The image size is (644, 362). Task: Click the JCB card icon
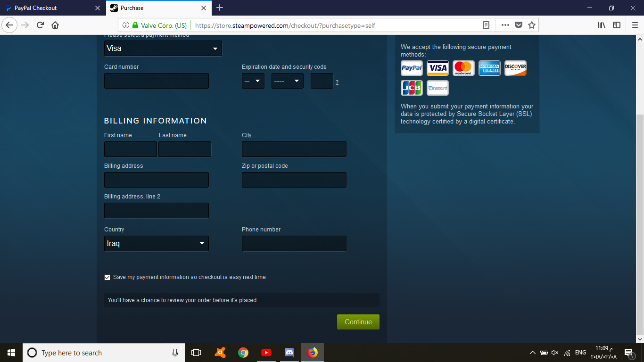click(412, 88)
